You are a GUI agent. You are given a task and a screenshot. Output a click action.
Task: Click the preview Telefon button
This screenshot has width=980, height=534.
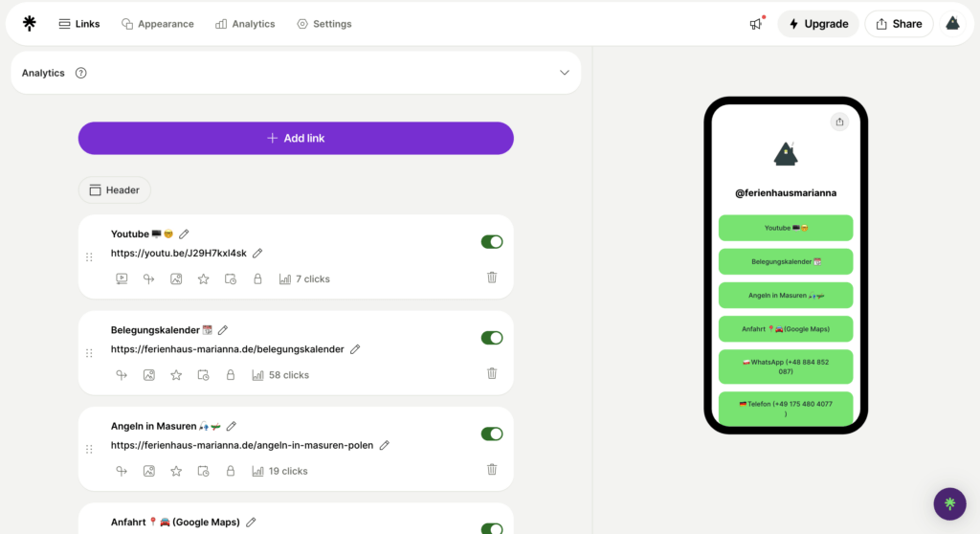point(786,409)
